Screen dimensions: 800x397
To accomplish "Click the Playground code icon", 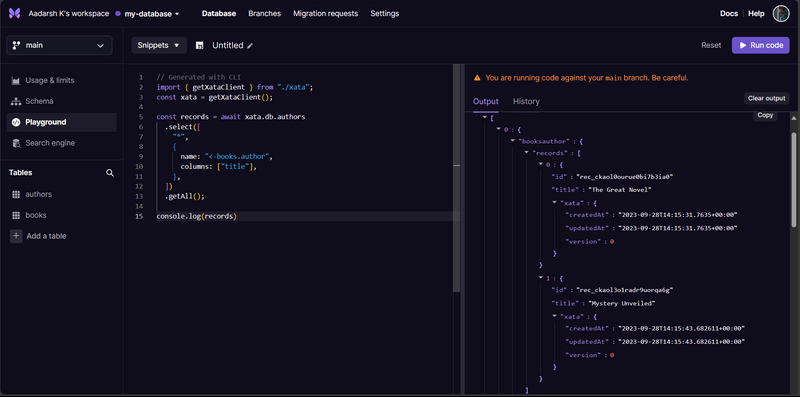I will click(x=16, y=122).
